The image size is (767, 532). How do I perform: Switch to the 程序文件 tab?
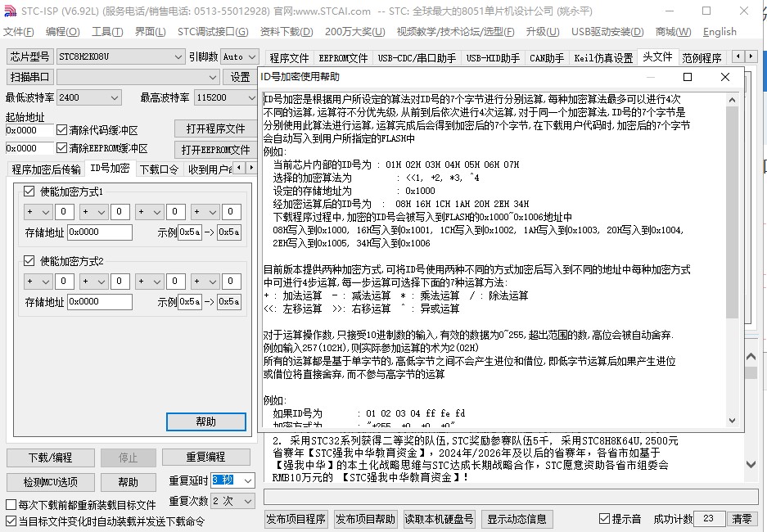[x=289, y=58]
